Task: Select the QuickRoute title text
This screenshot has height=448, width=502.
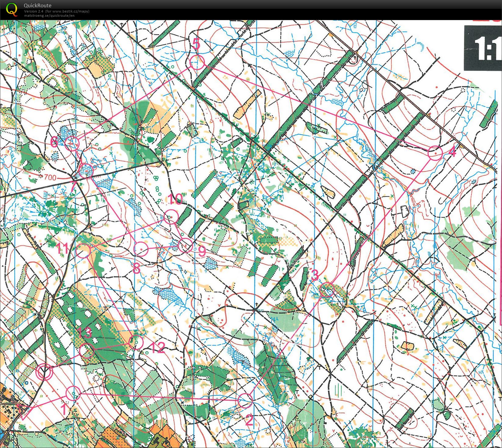Action: point(38,5)
